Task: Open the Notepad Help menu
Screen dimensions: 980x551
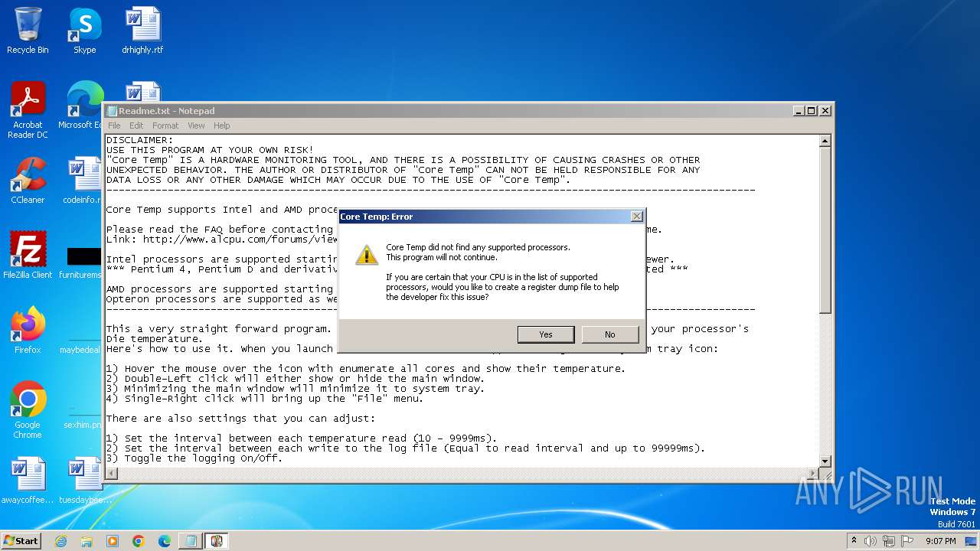Action: coord(221,126)
